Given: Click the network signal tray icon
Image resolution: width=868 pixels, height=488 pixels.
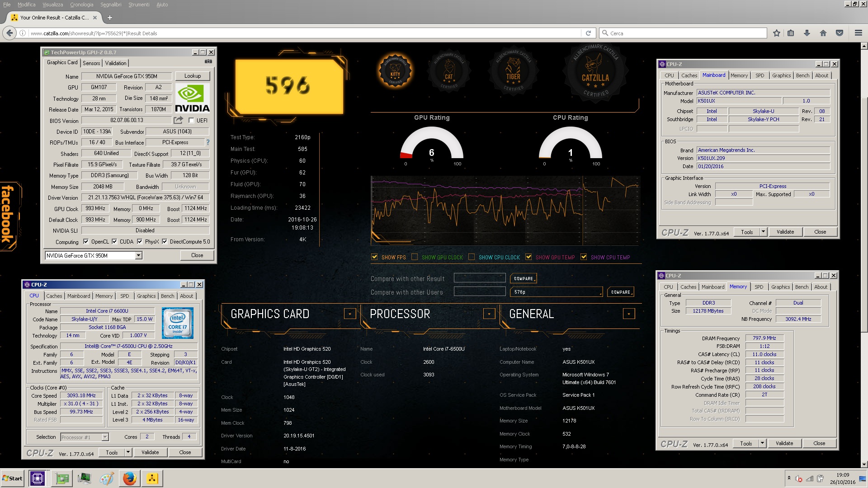Looking at the screenshot, I should coord(810,479).
